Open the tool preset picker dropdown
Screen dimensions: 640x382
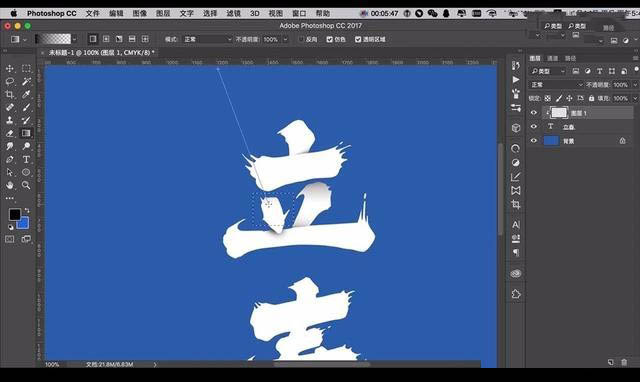pos(25,40)
